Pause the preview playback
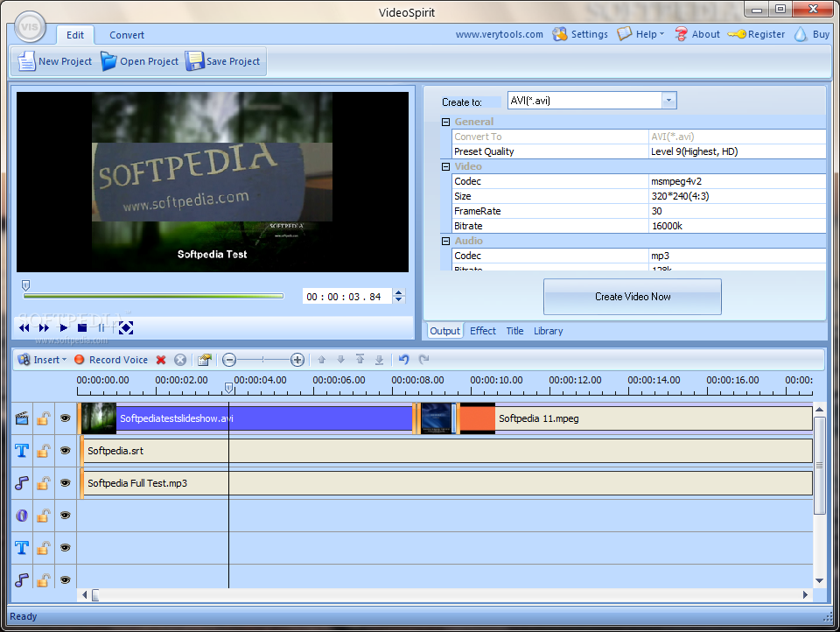Viewport: 840px width, 632px height. click(101, 327)
